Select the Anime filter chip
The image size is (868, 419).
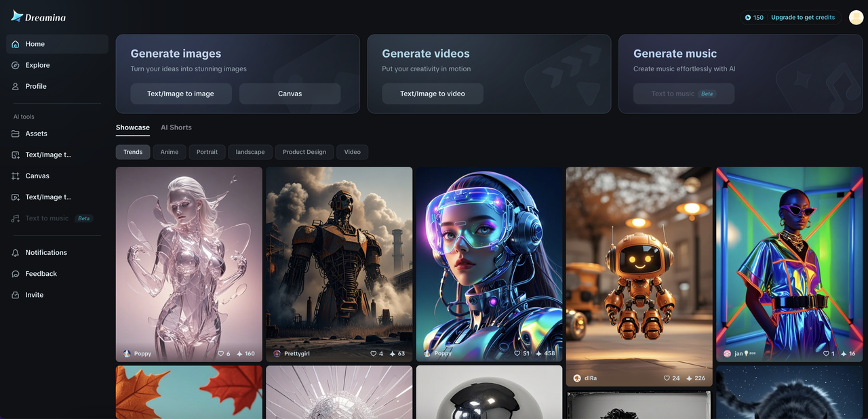(x=170, y=152)
